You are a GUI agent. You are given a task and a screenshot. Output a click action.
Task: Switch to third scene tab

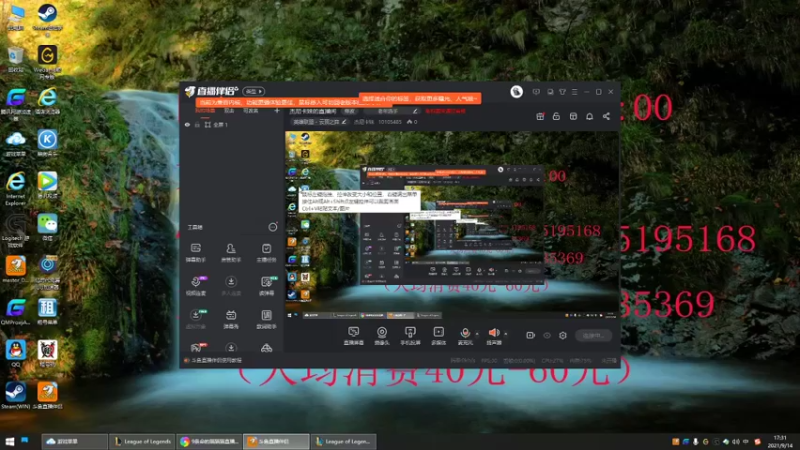pyautogui.click(x=251, y=111)
